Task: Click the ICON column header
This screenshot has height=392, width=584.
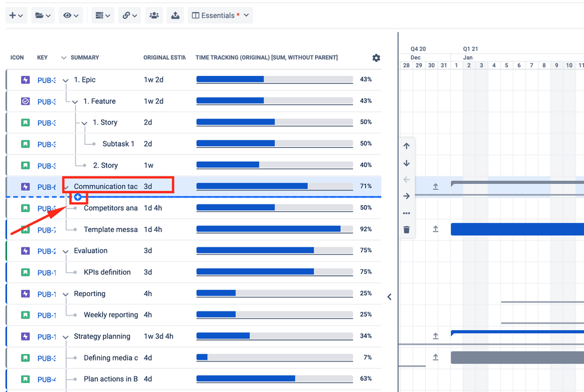Action: pyautogui.click(x=17, y=58)
